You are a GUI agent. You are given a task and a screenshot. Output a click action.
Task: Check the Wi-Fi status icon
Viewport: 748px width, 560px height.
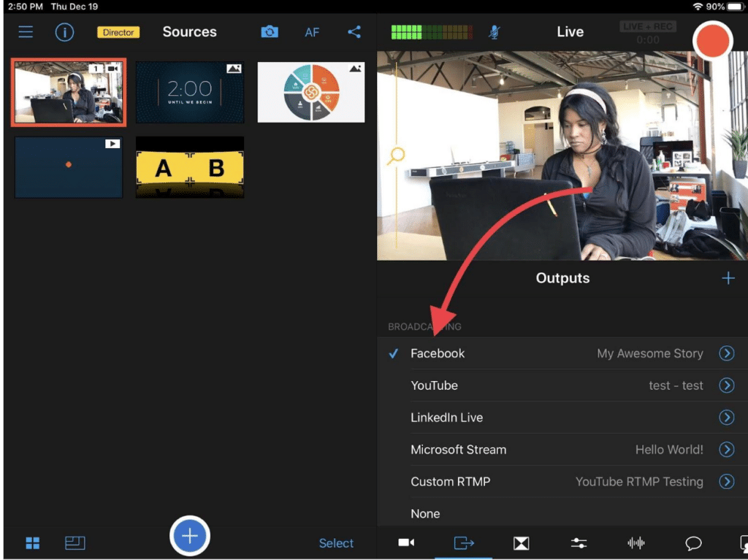click(x=698, y=6)
